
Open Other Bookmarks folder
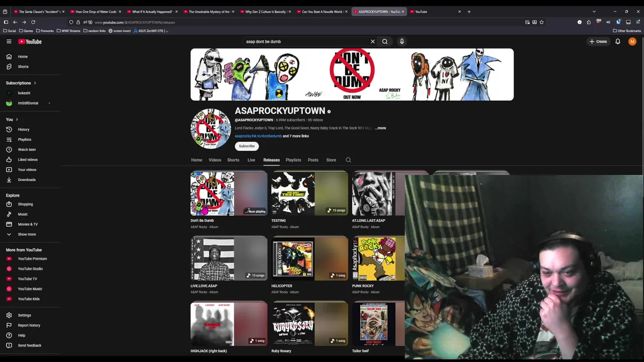click(627, 31)
